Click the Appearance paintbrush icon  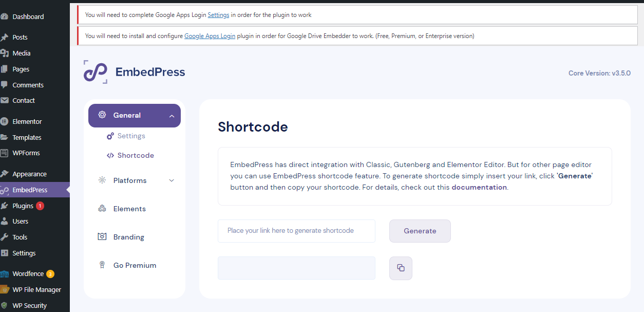coord(4,174)
